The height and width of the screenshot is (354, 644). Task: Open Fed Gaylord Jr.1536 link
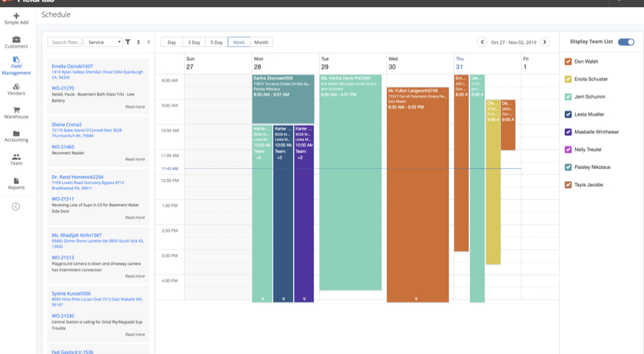(73, 352)
